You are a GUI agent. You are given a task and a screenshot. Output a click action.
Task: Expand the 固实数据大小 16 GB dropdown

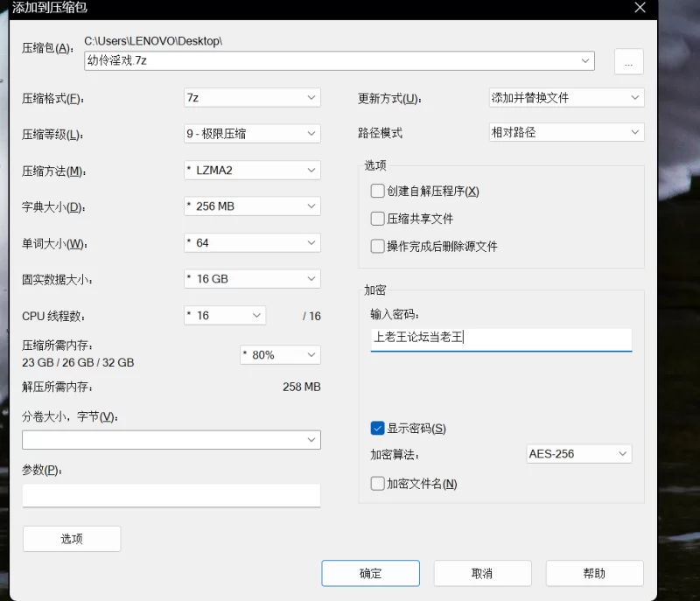click(x=252, y=279)
